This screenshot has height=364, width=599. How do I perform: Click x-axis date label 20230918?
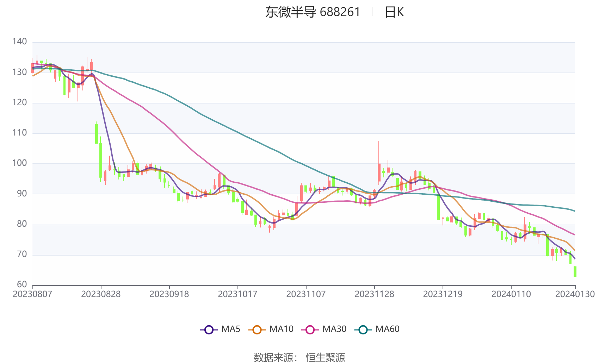point(169,294)
